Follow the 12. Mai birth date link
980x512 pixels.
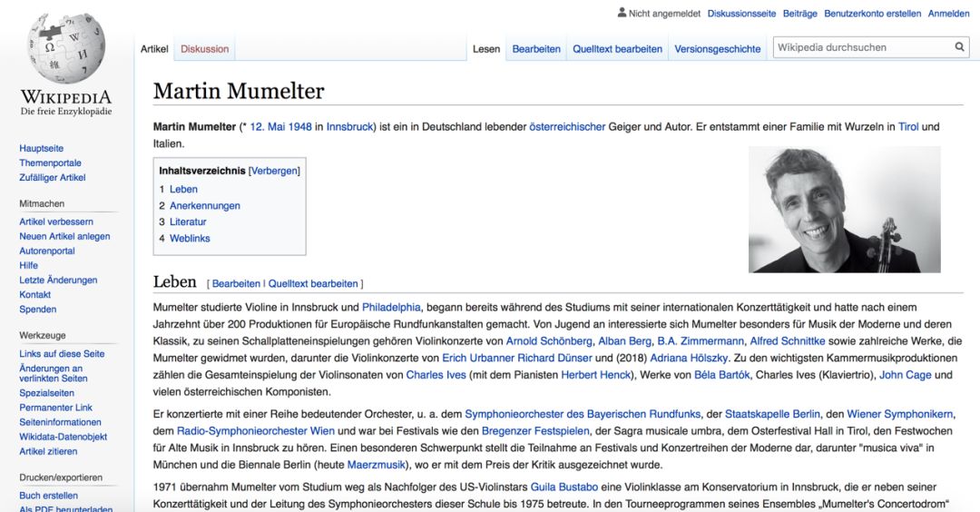[268, 126]
